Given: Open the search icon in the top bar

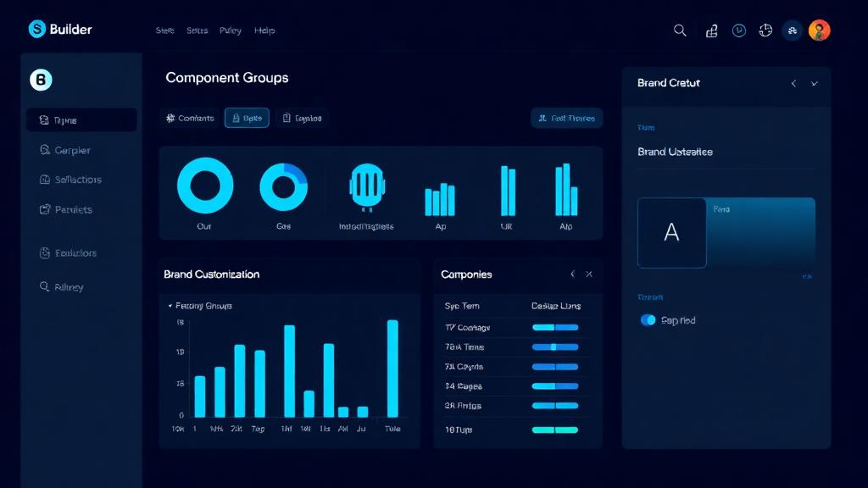Looking at the screenshot, I should [680, 30].
